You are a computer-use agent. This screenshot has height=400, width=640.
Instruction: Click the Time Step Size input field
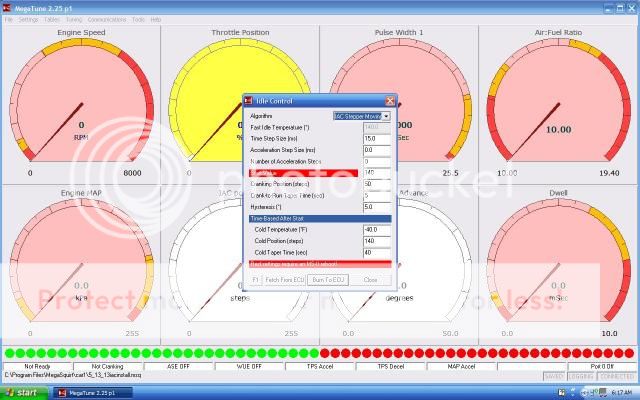tap(377, 138)
